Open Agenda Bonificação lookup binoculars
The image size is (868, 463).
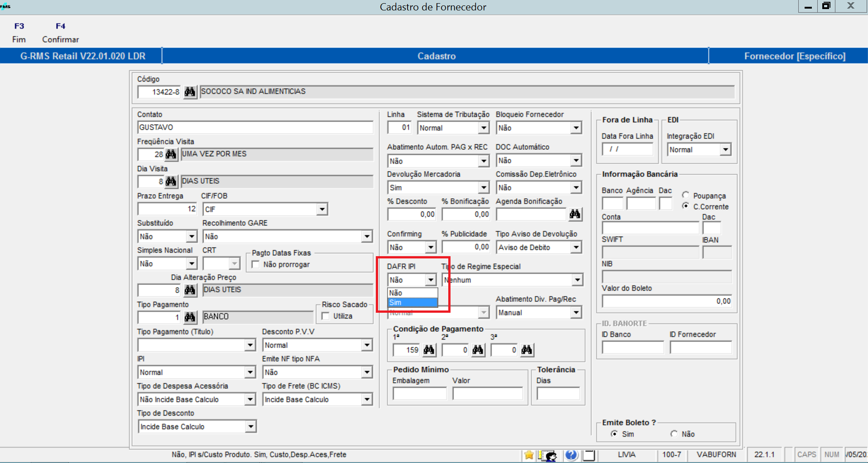click(x=575, y=214)
